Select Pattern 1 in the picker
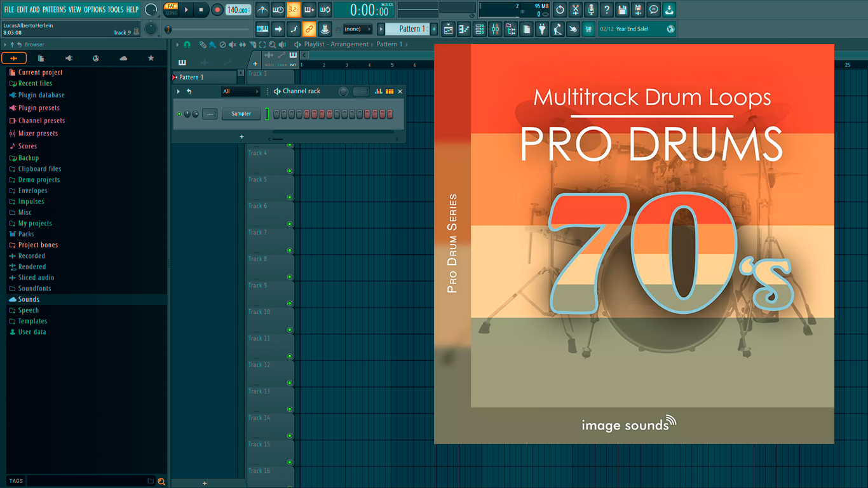 pos(203,77)
